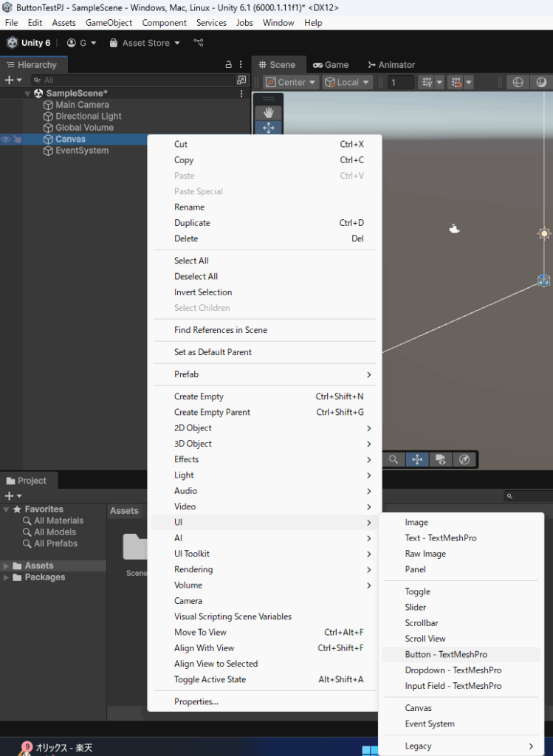Select Create Empty in context menu
Image resolution: width=553 pixels, height=756 pixels.
(264, 396)
